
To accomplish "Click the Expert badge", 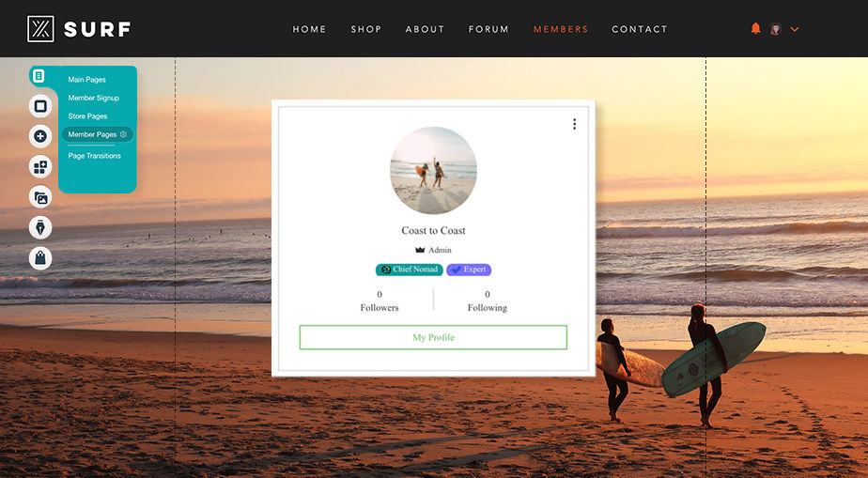I will click(x=469, y=270).
